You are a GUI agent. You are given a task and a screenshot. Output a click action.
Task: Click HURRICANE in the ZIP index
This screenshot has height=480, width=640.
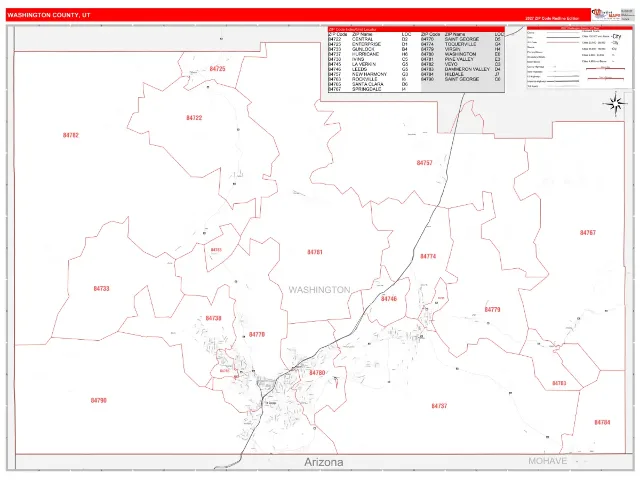coord(365,54)
